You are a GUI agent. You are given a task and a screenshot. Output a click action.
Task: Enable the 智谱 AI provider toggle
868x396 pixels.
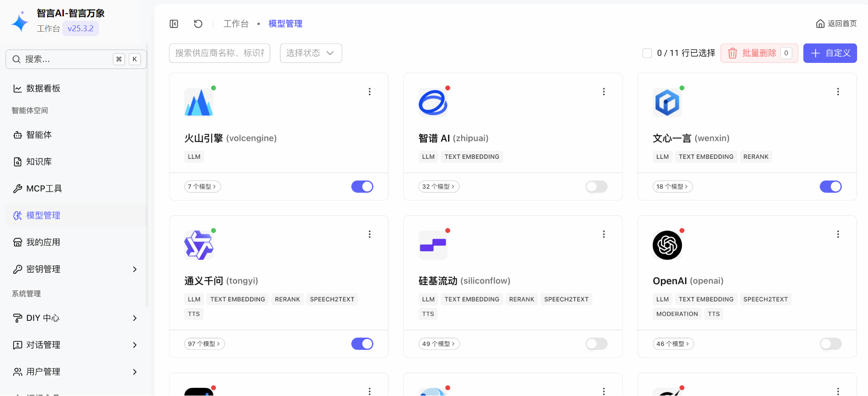tap(596, 186)
